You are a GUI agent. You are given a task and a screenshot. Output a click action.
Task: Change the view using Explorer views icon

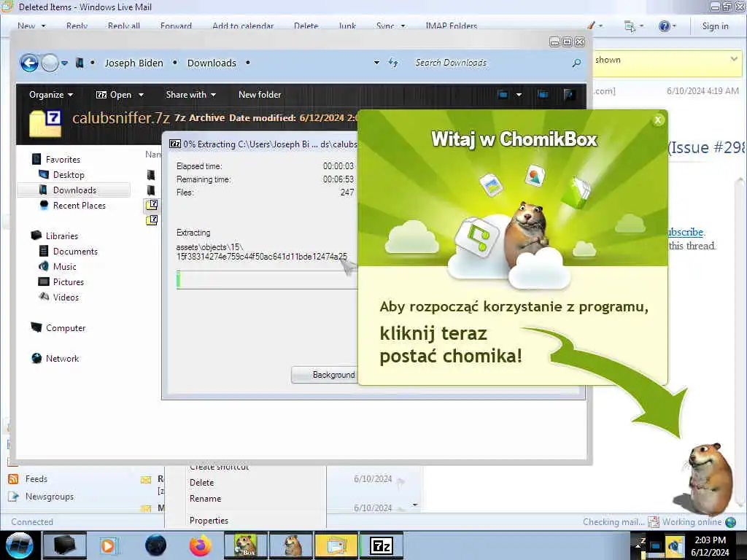503,94
